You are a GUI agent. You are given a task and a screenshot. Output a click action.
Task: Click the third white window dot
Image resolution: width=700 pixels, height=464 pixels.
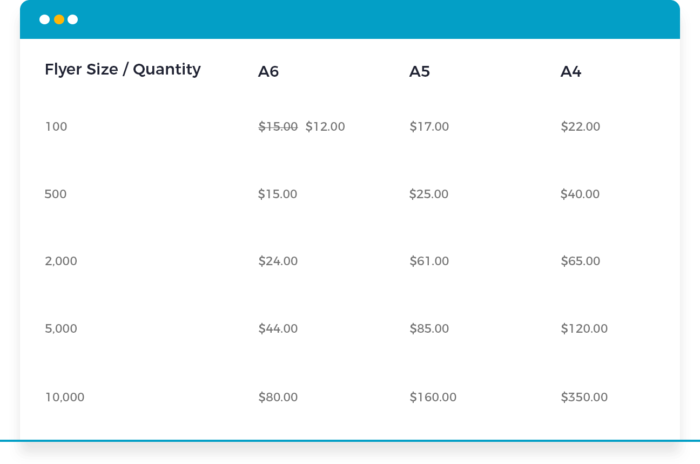(x=73, y=20)
